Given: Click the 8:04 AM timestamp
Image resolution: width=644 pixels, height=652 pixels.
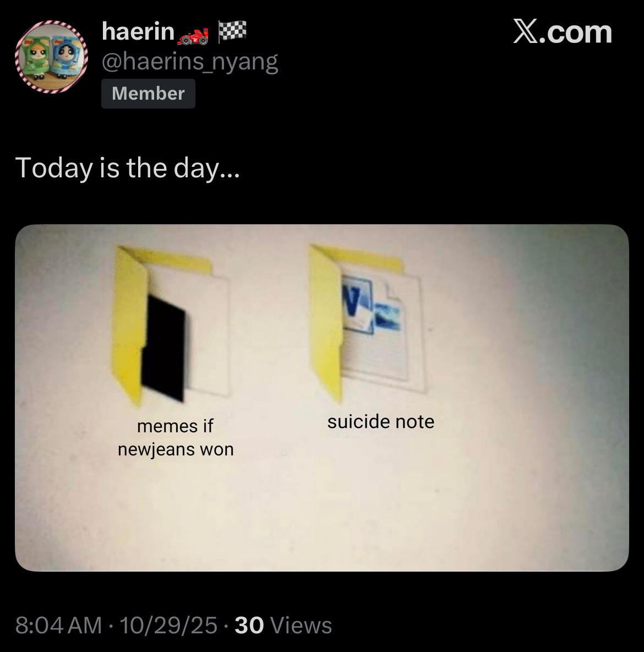Looking at the screenshot, I should tap(59, 626).
